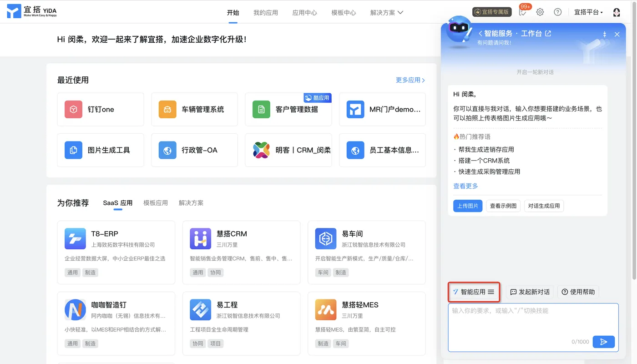Open the 员工基本信息 app icon
This screenshot has height=364, width=637.
355,150
